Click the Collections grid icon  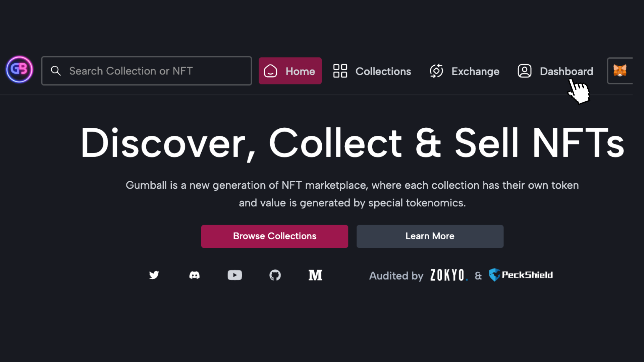(340, 71)
